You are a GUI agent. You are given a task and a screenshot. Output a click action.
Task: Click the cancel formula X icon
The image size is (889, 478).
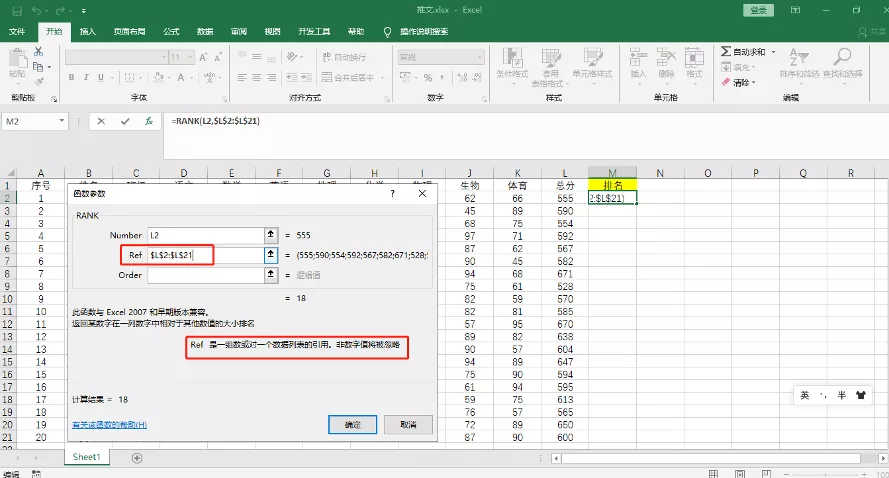point(101,121)
